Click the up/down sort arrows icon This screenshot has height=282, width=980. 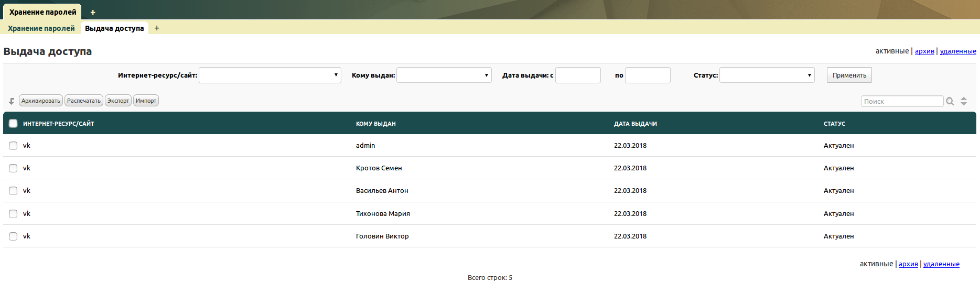963,101
